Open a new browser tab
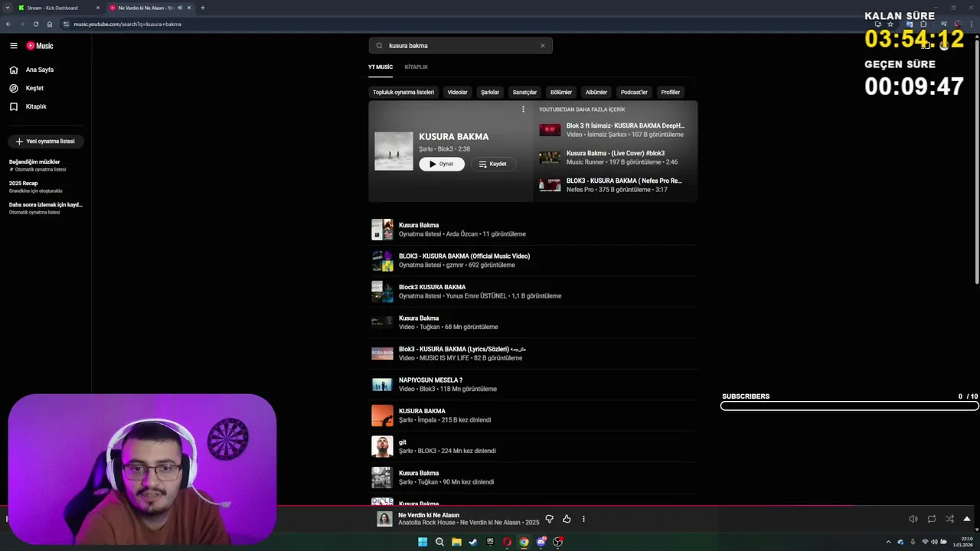 (202, 8)
